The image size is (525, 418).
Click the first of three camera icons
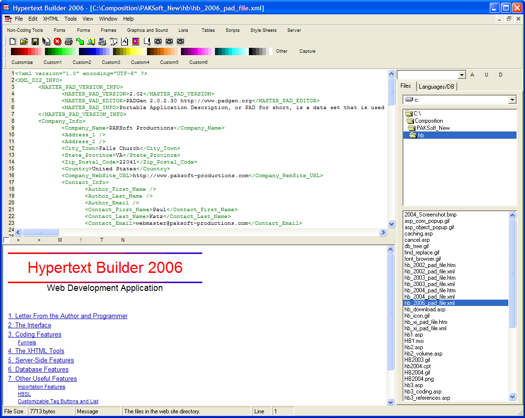(158, 41)
